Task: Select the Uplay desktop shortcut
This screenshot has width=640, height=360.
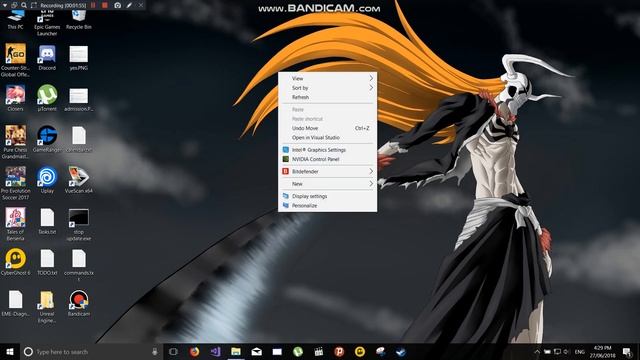Action: click(47, 180)
